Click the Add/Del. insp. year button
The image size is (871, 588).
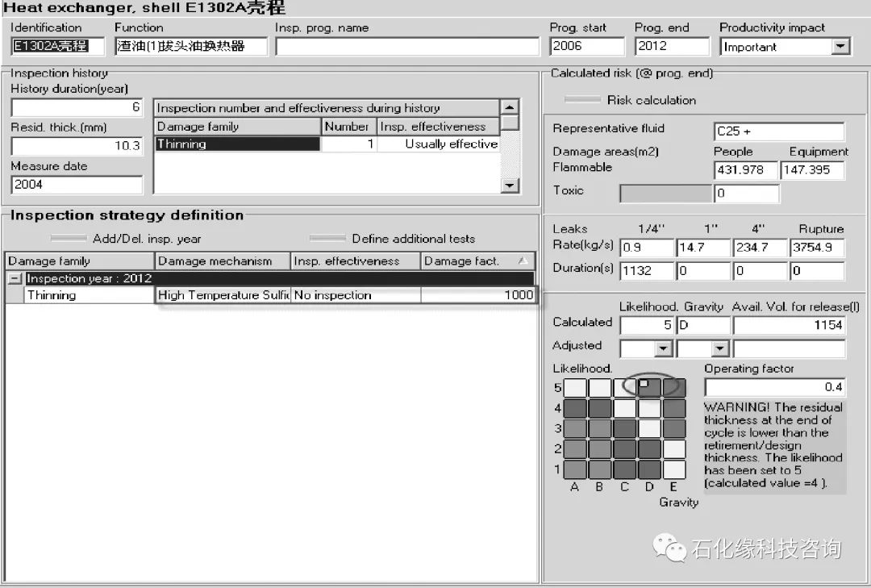click(68, 239)
